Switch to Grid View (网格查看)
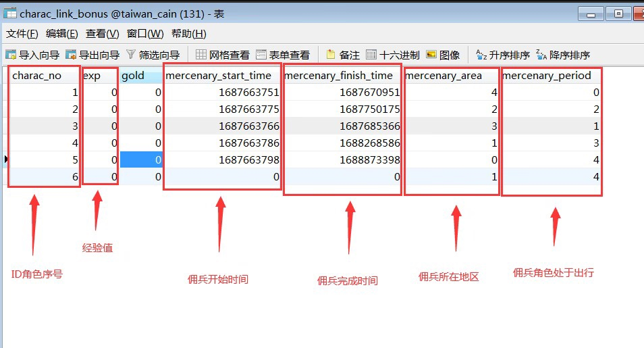This screenshot has height=348, width=644. point(222,55)
